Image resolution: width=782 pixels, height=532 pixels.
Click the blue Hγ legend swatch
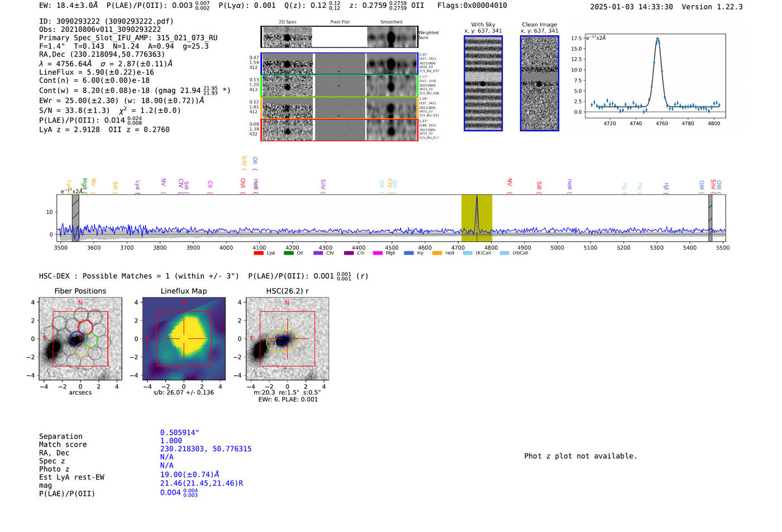(409, 253)
